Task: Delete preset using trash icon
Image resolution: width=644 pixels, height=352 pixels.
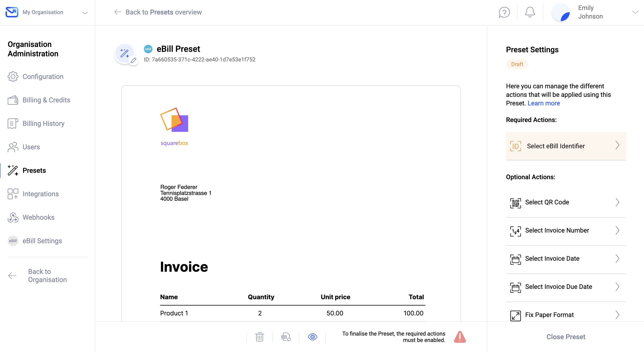Action: tap(259, 337)
